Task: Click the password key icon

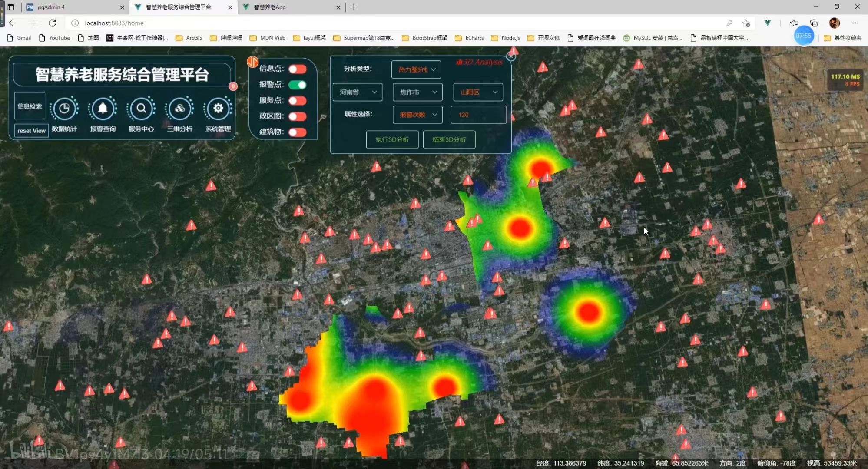Action: tap(729, 23)
